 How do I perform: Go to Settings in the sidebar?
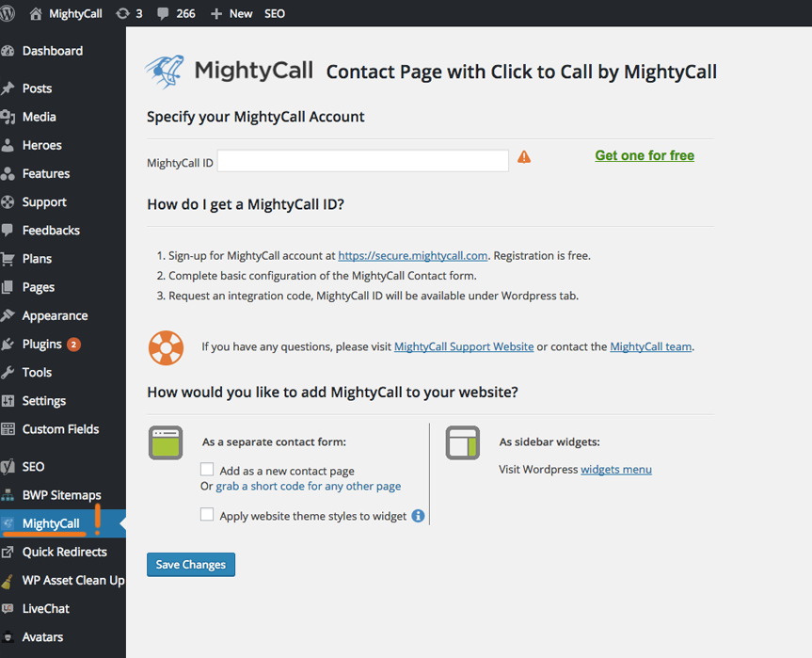tap(43, 400)
